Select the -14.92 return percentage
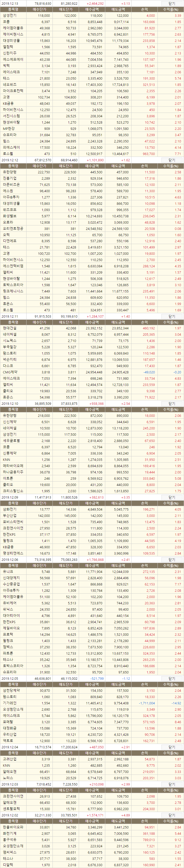The height and width of the screenshot is (868, 184). (176, 703)
